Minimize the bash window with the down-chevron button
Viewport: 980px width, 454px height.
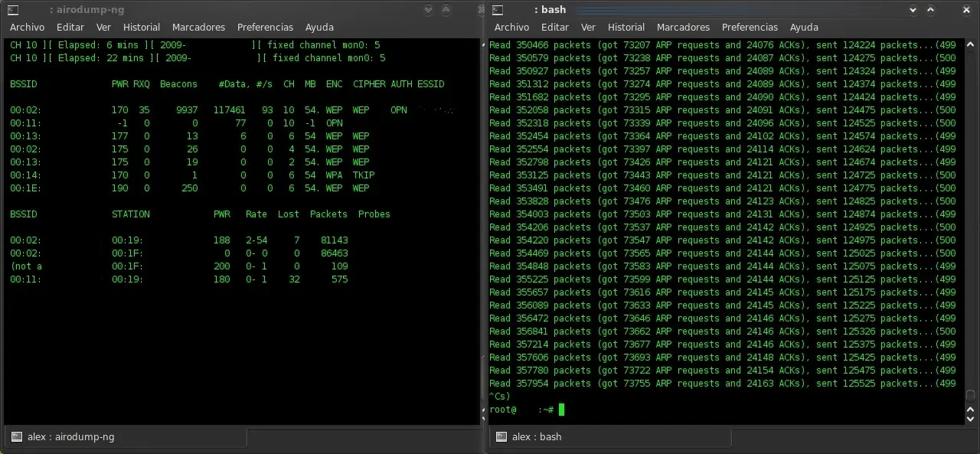[913, 10]
